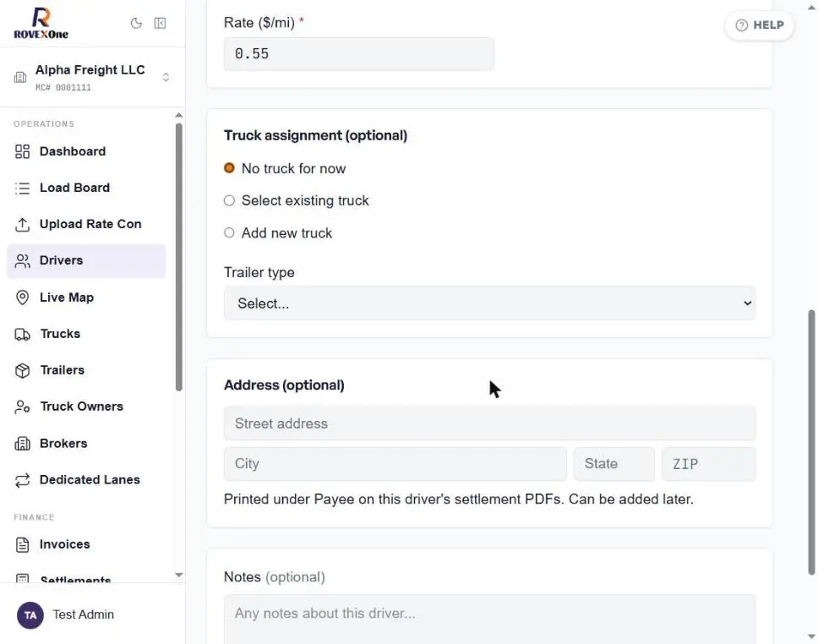818x644 pixels.
Task: Click the Trailers box icon
Action: (x=23, y=370)
